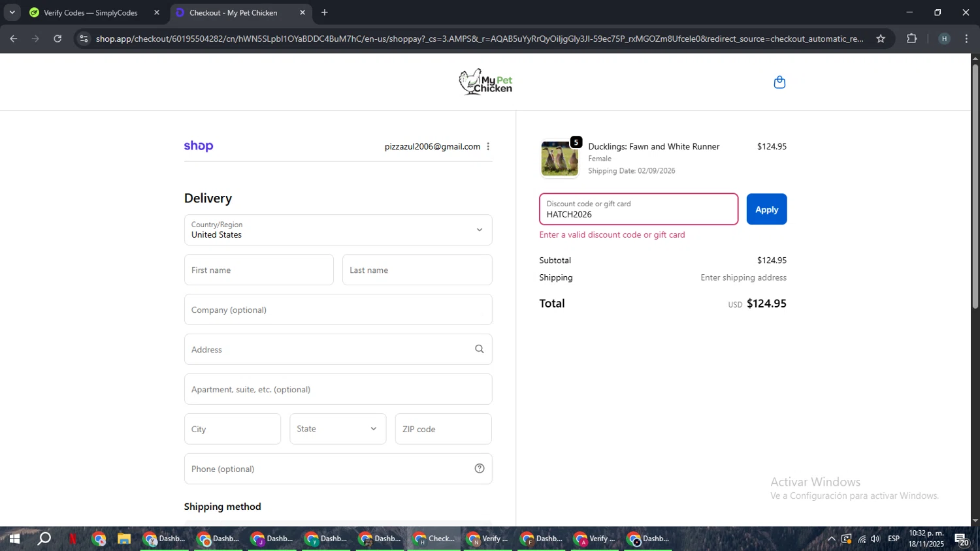Click the Delivery heading

208,198
